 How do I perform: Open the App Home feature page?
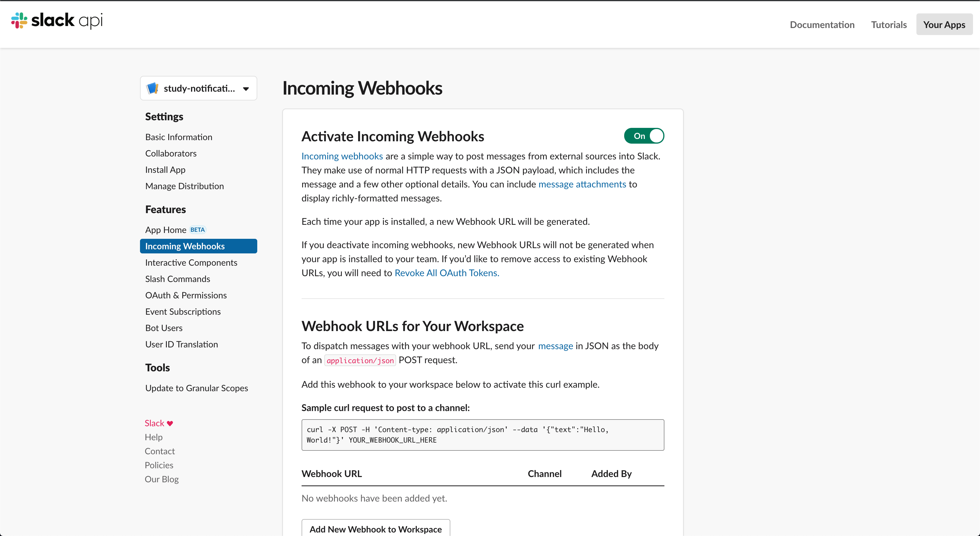pyautogui.click(x=165, y=230)
